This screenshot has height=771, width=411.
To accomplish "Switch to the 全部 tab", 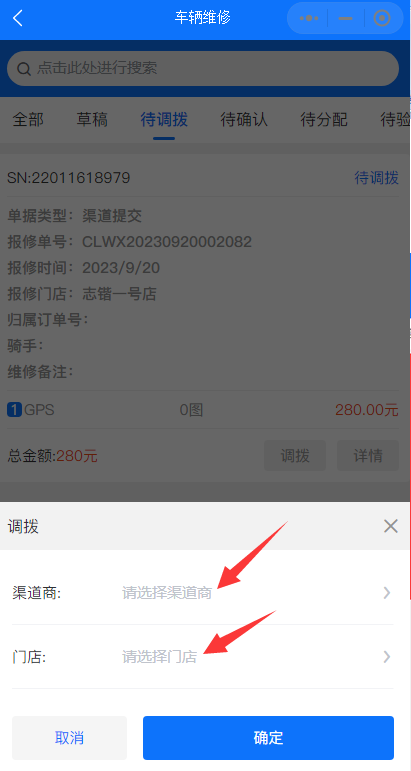I will pyautogui.click(x=28, y=119).
